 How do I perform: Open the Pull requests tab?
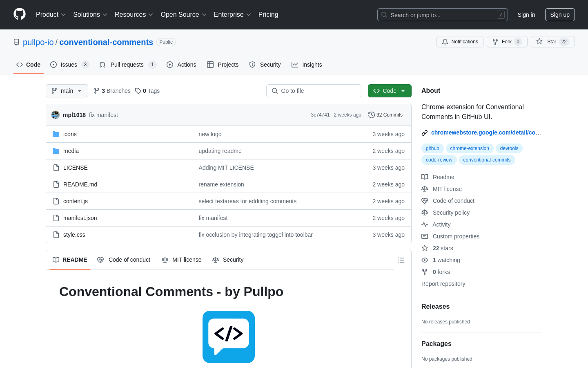coord(128,65)
